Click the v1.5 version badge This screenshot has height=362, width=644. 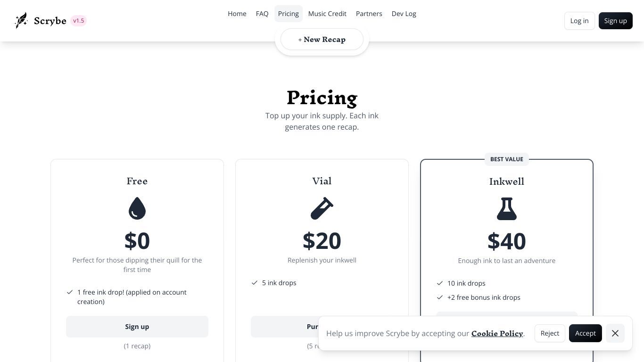coord(79,21)
